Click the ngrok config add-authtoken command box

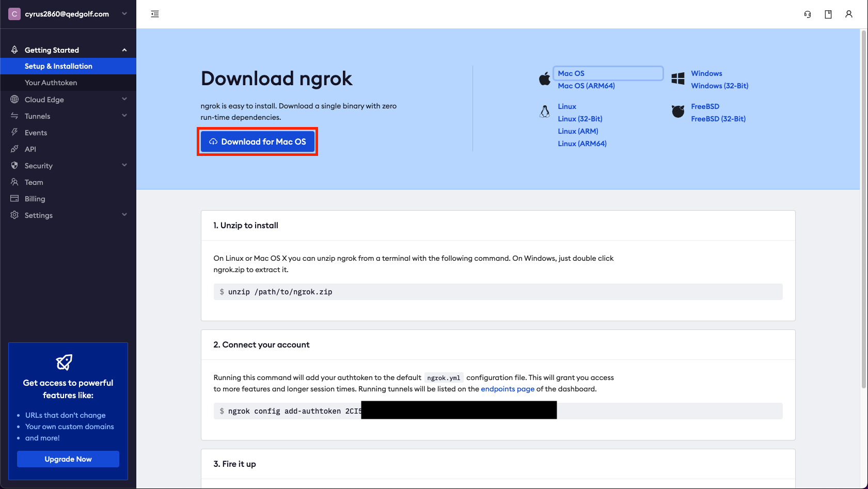pyautogui.click(x=498, y=411)
